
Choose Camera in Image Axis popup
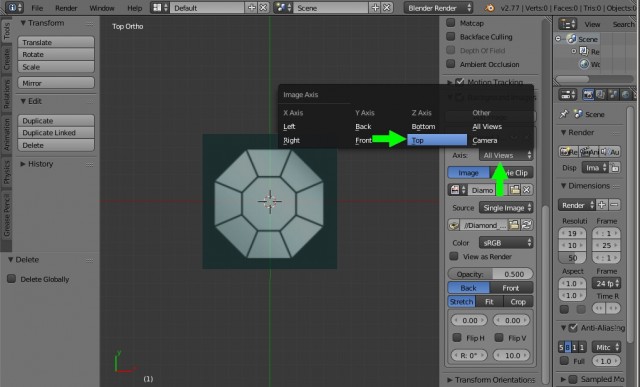[484, 140]
